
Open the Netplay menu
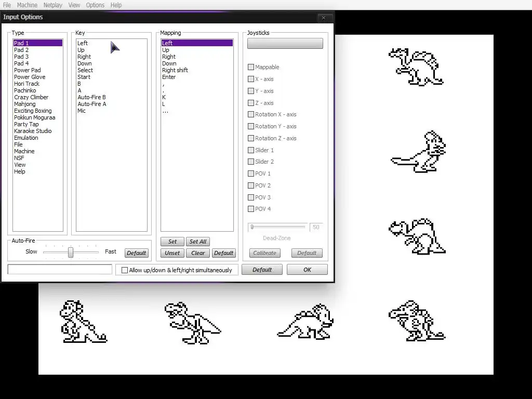53,5
